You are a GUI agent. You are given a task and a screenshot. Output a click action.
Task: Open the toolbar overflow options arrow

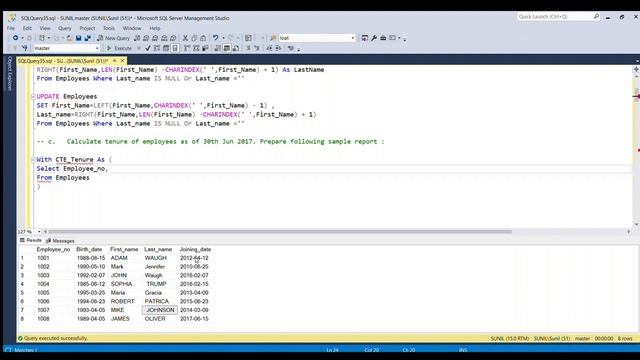point(404,40)
